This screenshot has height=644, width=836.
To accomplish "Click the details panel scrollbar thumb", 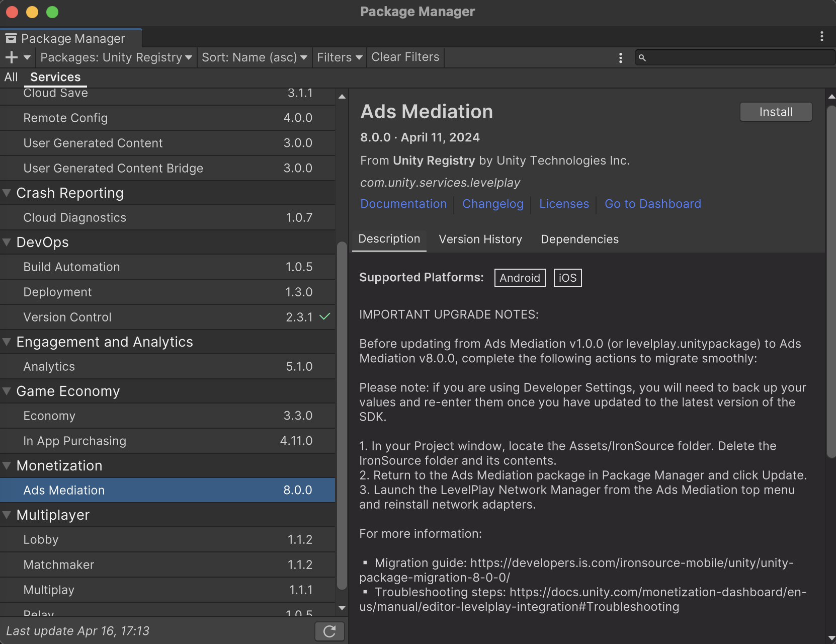I will [x=831, y=282].
